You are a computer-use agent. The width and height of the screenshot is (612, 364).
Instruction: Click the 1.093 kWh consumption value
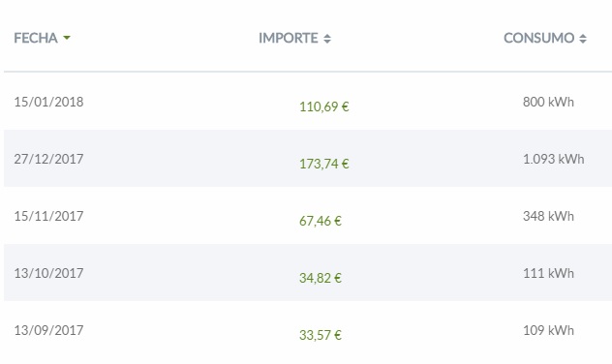554,159
